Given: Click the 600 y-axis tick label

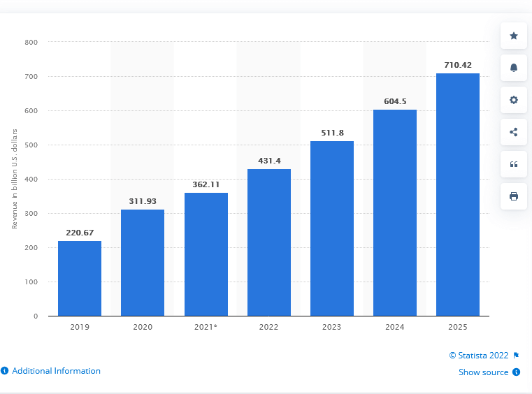Looking at the screenshot, I should (31, 111).
